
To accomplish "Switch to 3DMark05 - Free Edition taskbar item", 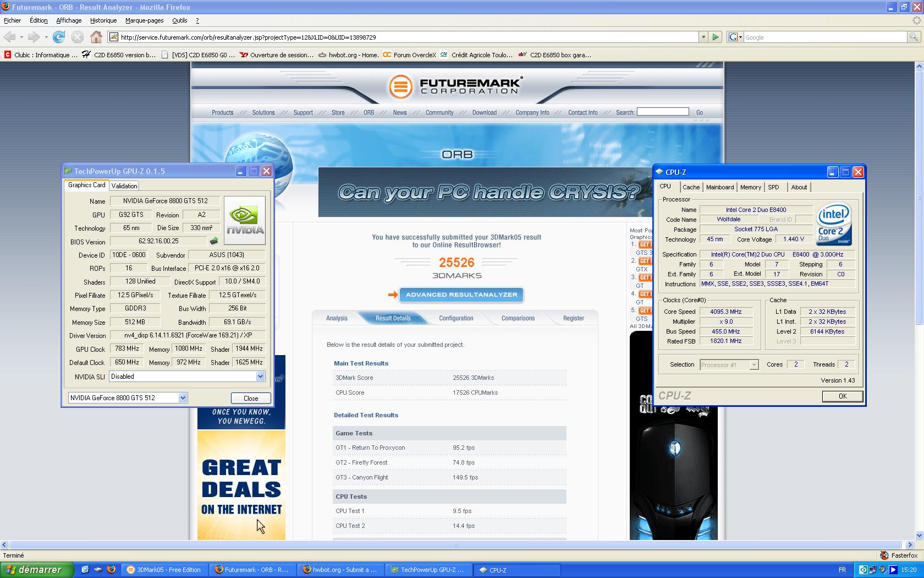I will tap(163, 570).
